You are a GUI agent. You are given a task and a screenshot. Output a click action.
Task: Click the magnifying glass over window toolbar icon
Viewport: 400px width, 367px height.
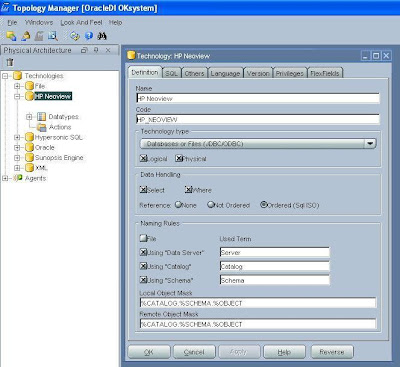click(x=53, y=36)
